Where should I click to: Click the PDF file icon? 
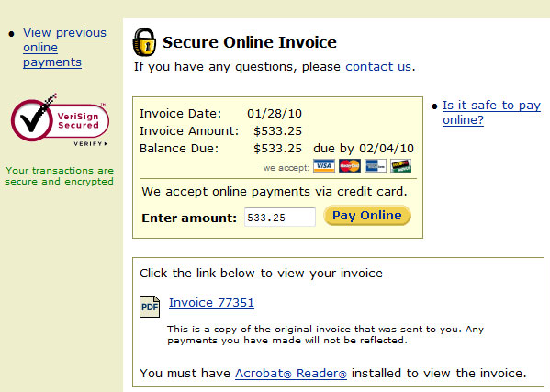[150, 307]
